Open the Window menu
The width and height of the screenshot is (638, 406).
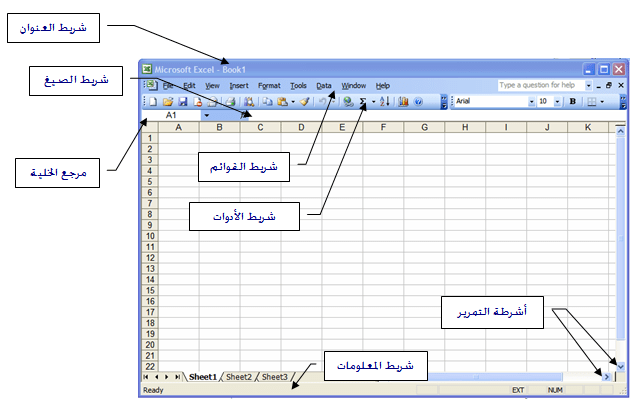(x=354, y=86)
